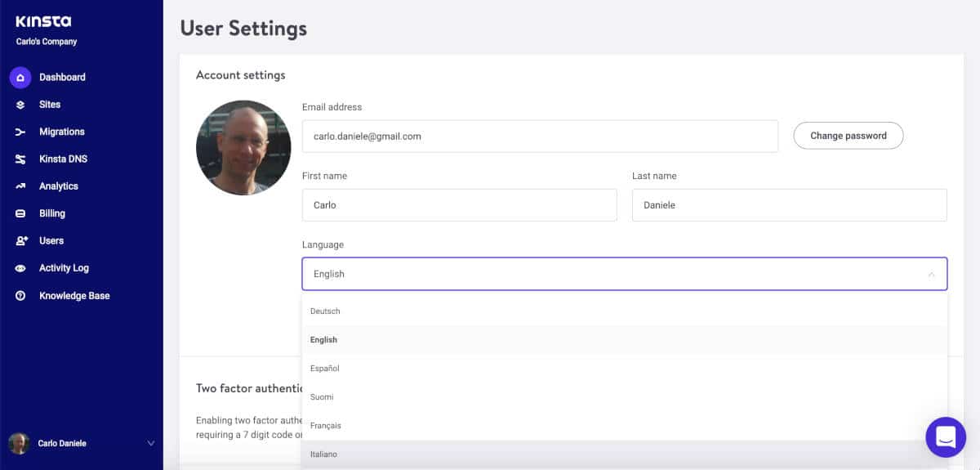Click the Users add-person icon
The width and height of the screenshot is (980, 470).
coord(20,241)
